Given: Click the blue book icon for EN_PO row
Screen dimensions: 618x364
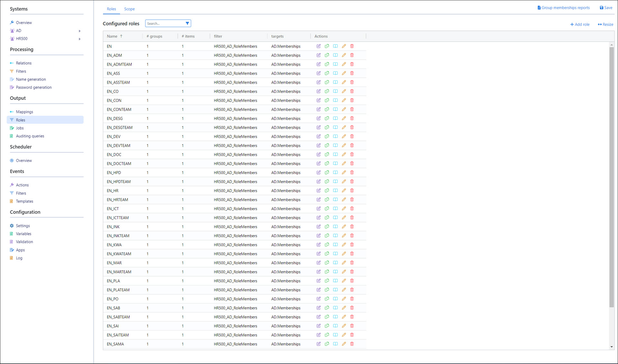Looking at the screenshot, I should pos(335,299).
